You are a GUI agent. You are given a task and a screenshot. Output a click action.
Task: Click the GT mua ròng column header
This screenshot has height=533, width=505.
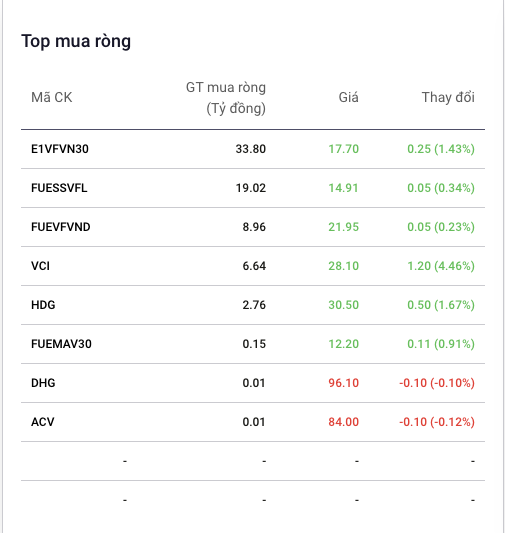[x=226, y=98]
